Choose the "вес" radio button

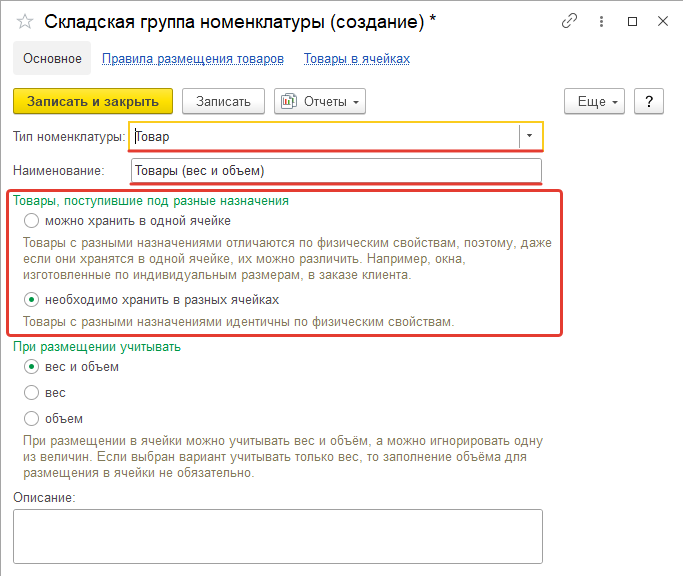[32, 393]
